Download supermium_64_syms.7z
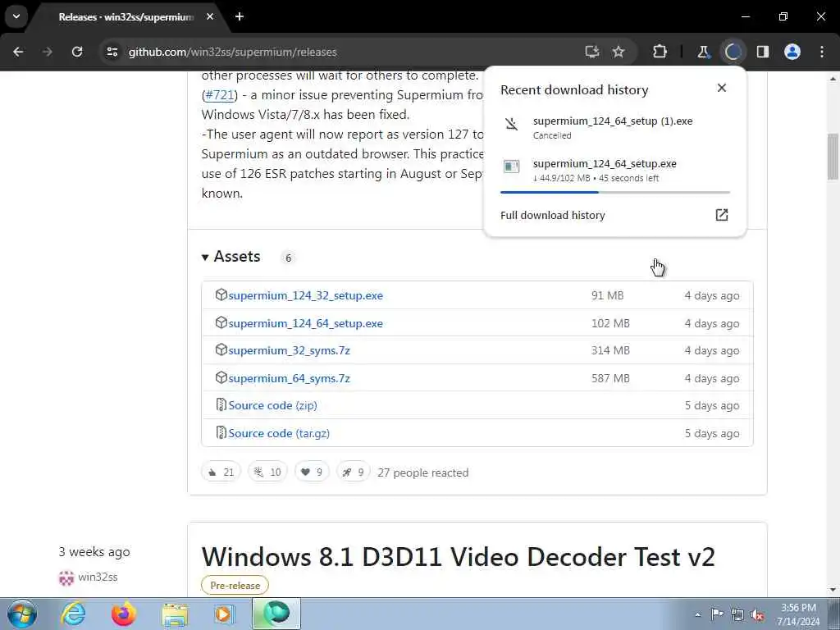 coord(289,378)
